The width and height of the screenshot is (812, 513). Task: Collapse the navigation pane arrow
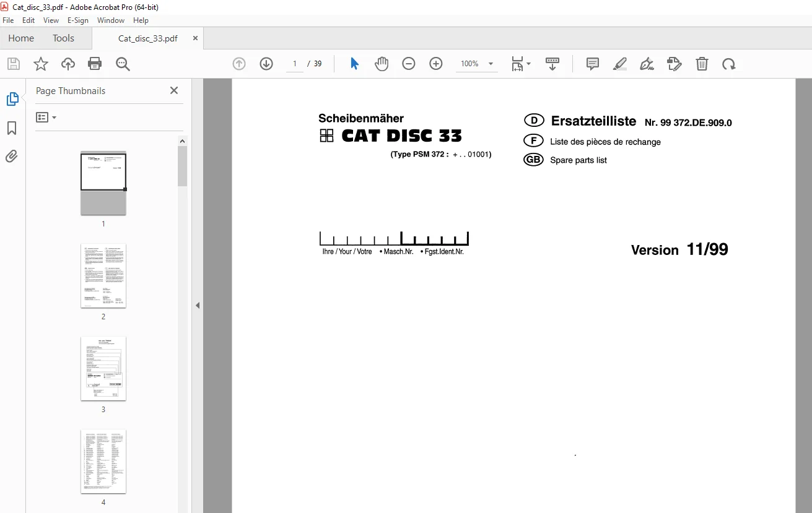(x=198, y=305)
